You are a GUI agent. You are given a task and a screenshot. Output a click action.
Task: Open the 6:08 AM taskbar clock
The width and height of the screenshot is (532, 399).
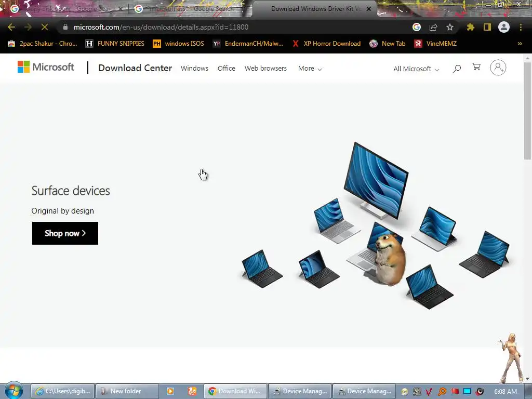pyautogui.click(x=506, y=392)
